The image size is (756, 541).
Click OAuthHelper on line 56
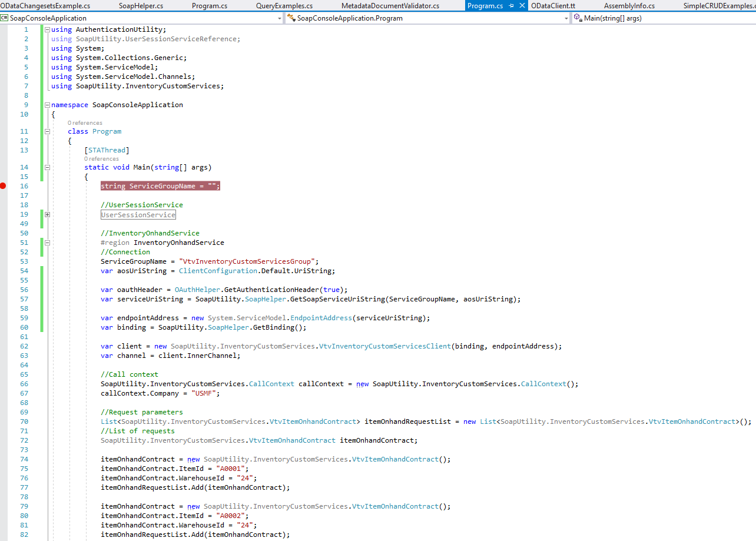[197, 290]
